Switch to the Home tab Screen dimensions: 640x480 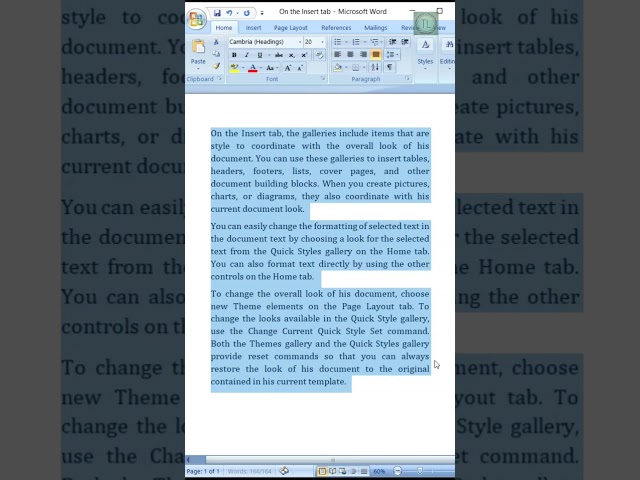(x=224, y=28)
